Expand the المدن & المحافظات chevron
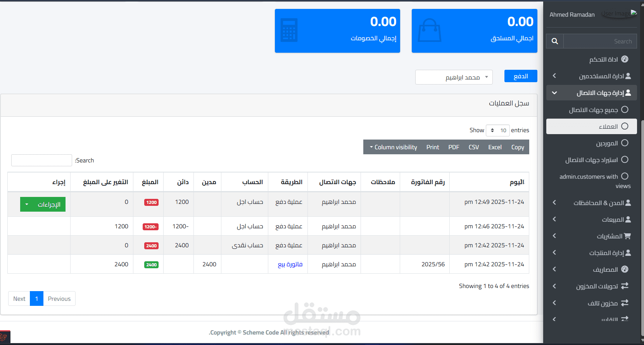Viewport: 644px width, 345px height. (x=554, y=203)
